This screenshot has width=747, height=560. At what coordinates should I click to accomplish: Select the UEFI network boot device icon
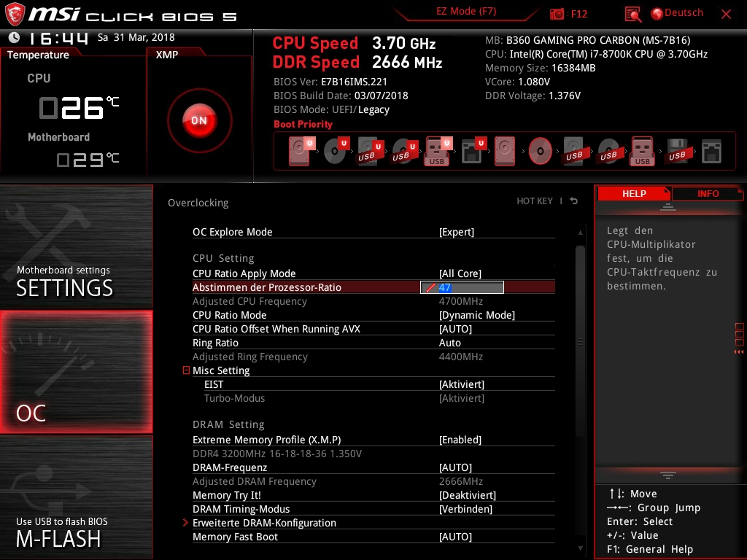pos(474,151)
